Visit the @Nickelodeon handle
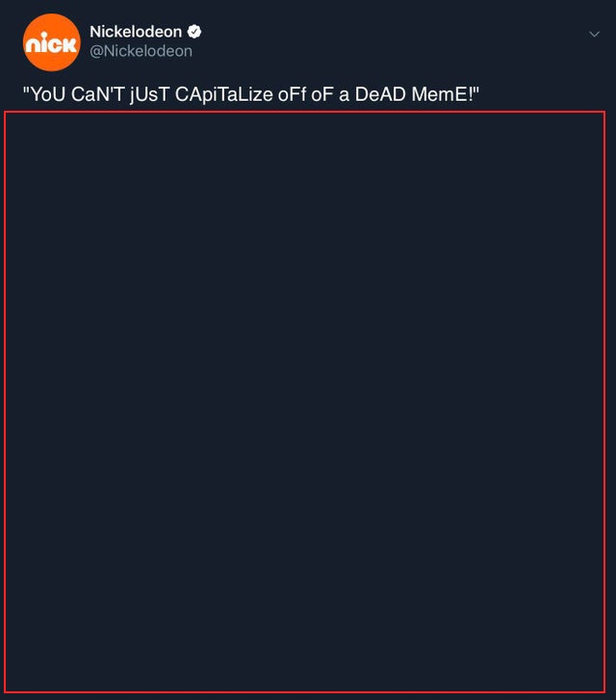616x700 pixels. coord(141,51)
